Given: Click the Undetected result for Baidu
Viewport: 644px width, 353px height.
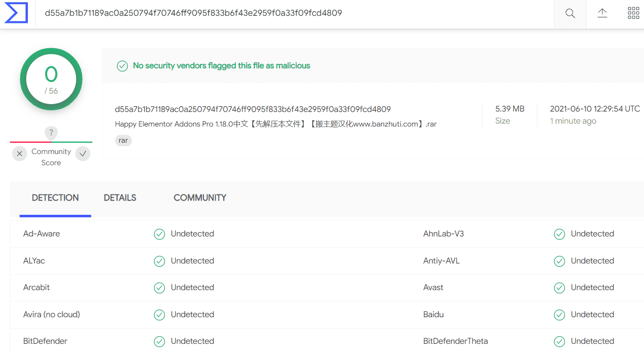Looking at the screenshot, I should [592, 315].
